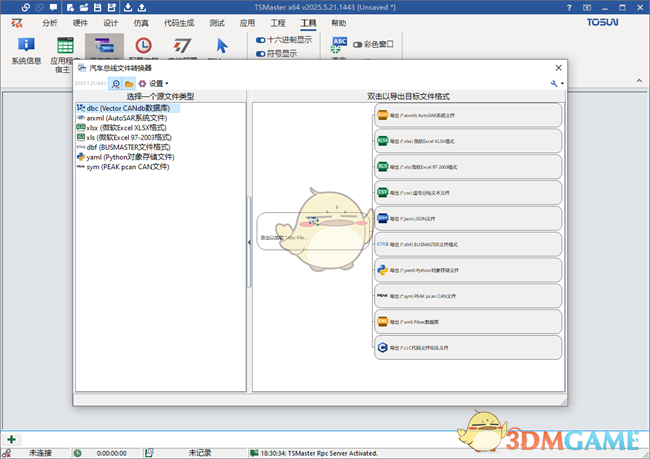Viewport: 650px width, 459px height.
Task: Click export to json JSON file
Action: (x=468, y=219)
